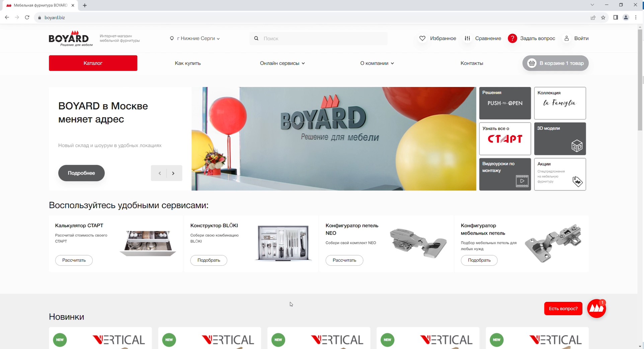Open the browser side panel icon
Image resolution: width=644 pixels, height=349 pixels.
[x=616, y=17]
